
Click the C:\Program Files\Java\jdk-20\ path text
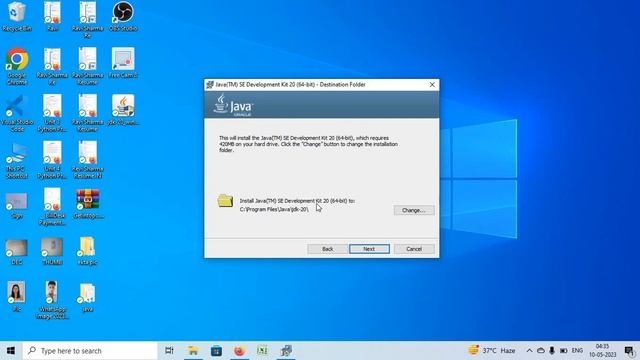[274, 209]
